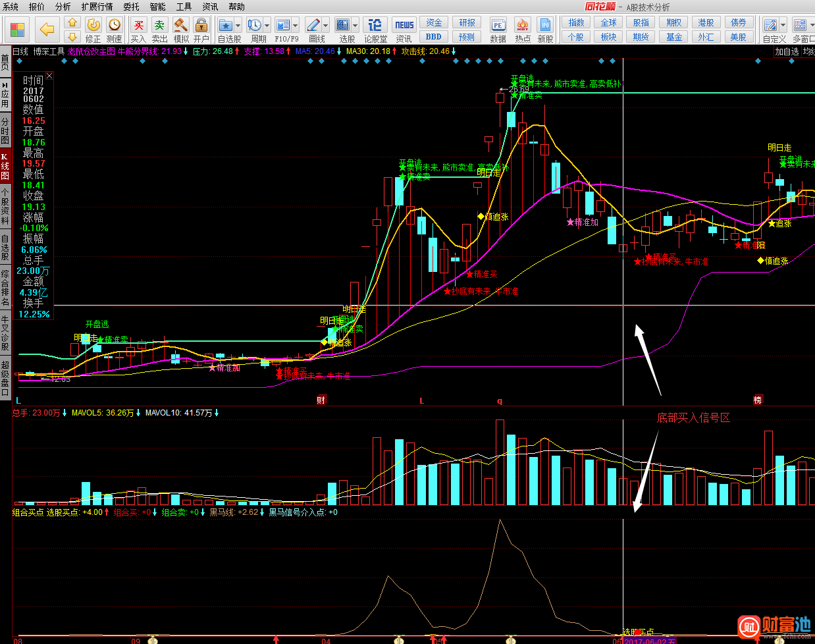
Task: Open the 分析 menu
Action: point(63,7)
